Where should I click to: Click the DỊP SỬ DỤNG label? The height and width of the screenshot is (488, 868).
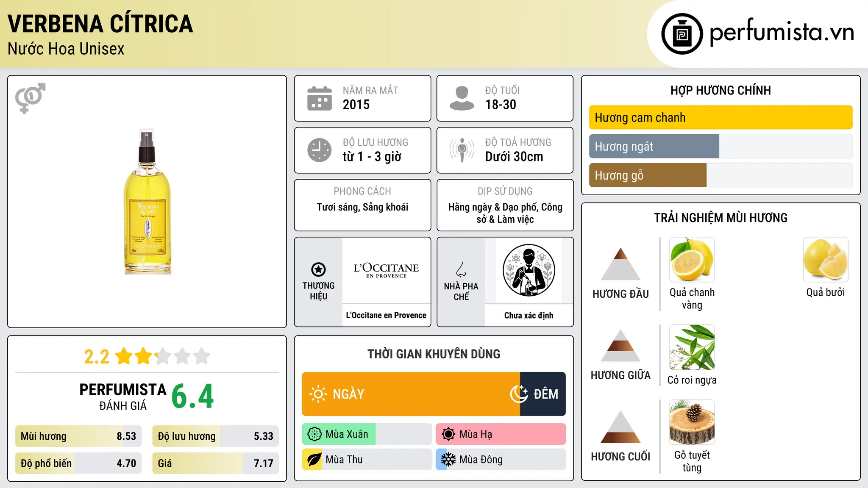click(x=505, y=191)
